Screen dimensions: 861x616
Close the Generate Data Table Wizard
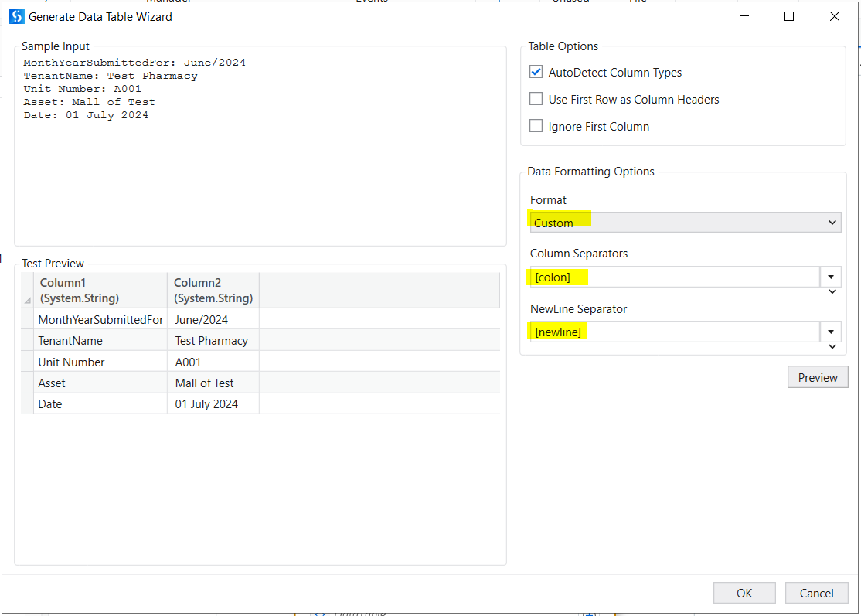[x=835, y=16]
